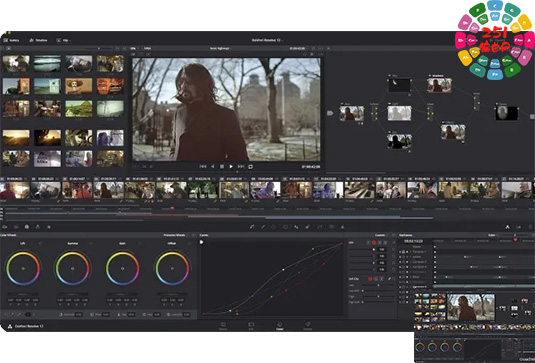535x363 pixels.
Task: Jump to last frame in viewer transport
Action: click(241, 166)
